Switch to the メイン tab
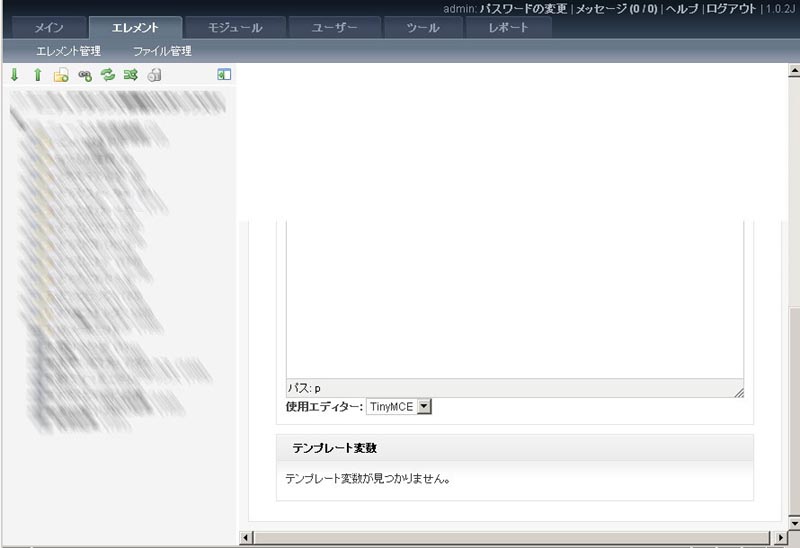Screen dimensions: 800x548 point(49,28)
